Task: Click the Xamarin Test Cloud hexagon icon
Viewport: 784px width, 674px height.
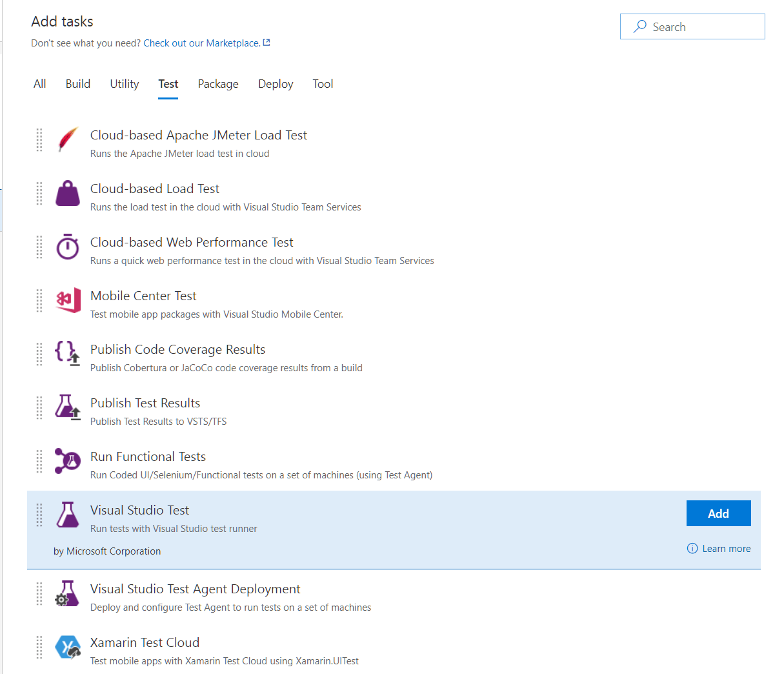Action: point(68,647)
